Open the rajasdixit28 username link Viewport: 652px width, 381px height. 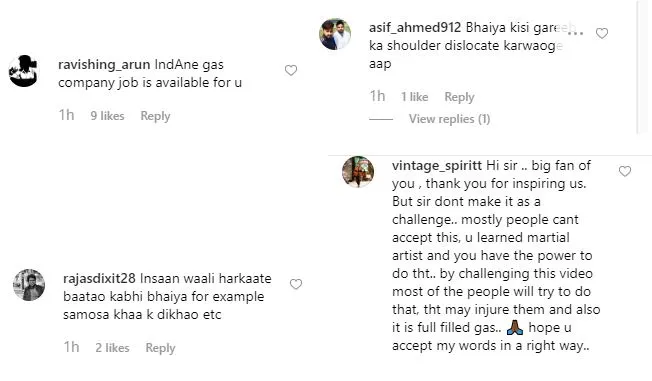pos(99,278)
